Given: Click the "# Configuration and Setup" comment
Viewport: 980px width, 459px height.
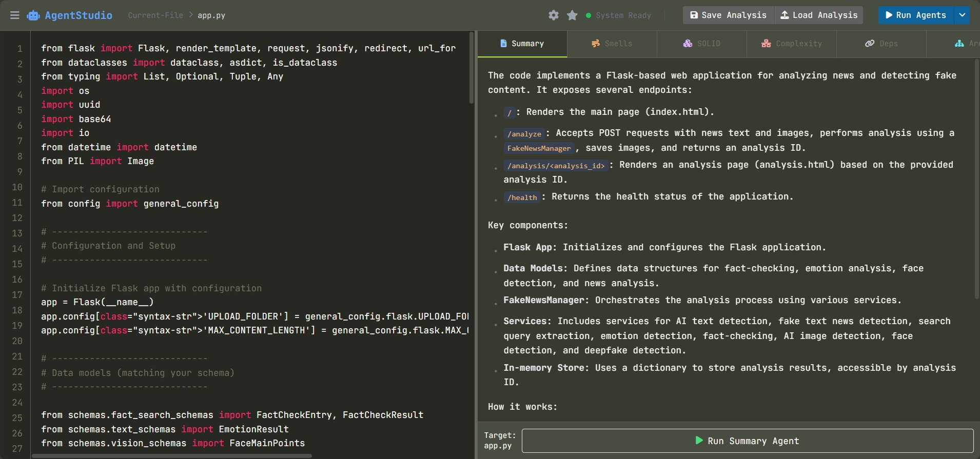Looking at the screenshot, I should pos(108,246).
